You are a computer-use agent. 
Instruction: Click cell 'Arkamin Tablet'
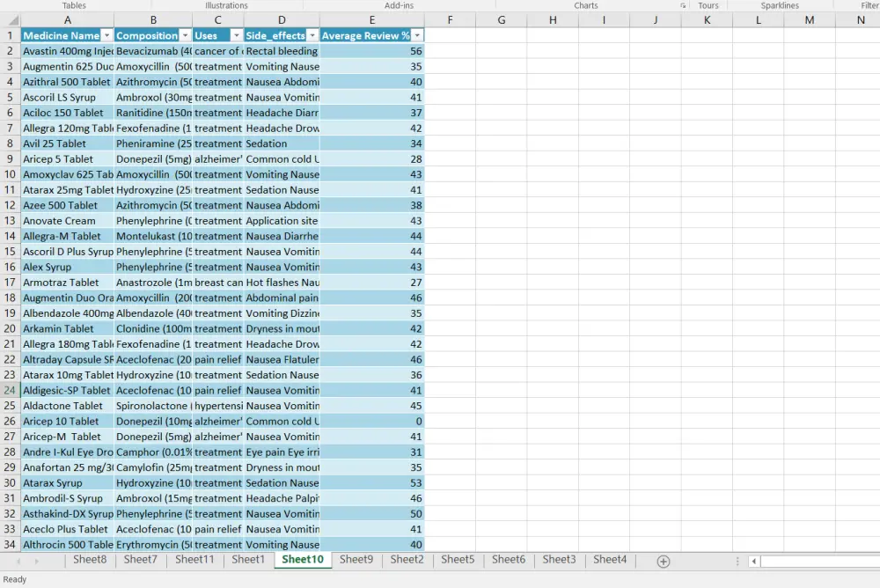point(68,328)
